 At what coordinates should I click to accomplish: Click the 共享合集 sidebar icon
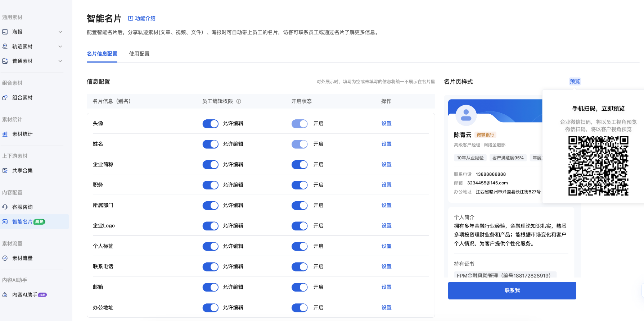(x=5, y=170)
